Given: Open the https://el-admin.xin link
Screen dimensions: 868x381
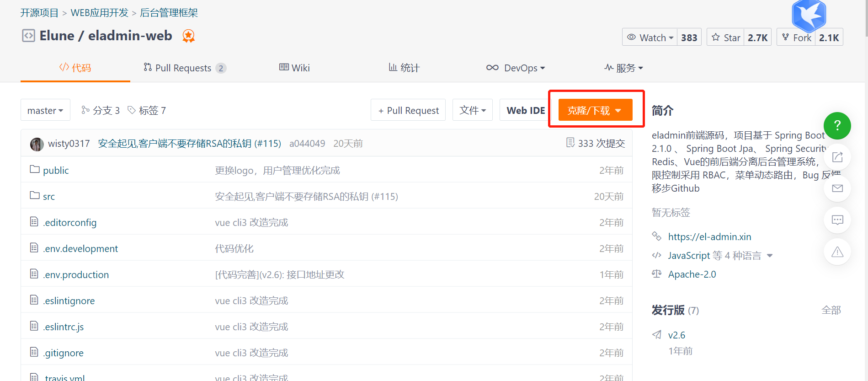Looking at the screenshot, I should pos(709,236).
